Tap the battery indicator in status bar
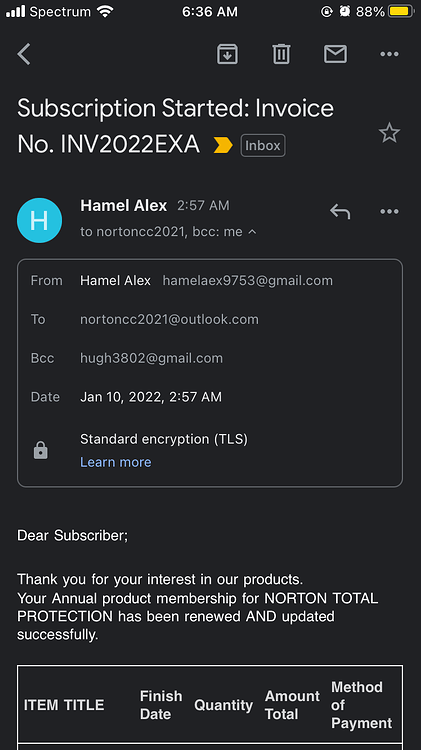 (401, 11)
